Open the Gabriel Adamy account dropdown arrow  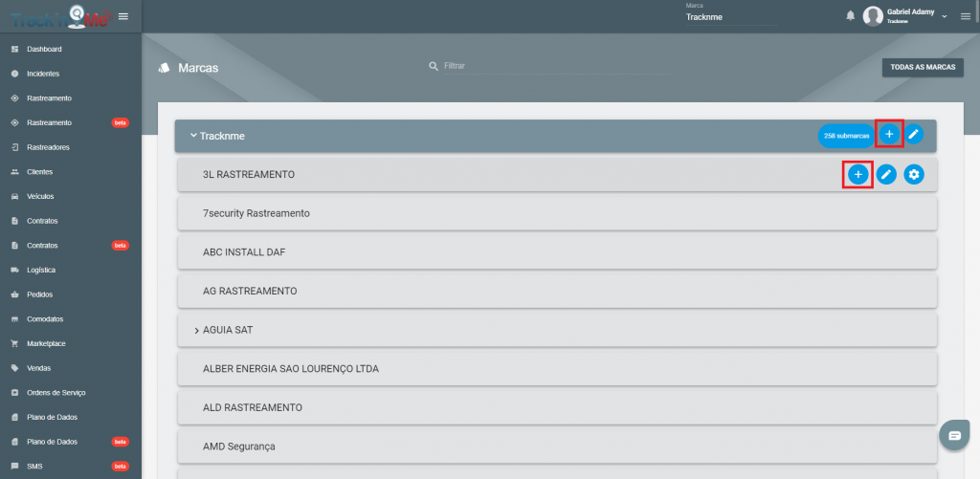(x=945, y=16)
